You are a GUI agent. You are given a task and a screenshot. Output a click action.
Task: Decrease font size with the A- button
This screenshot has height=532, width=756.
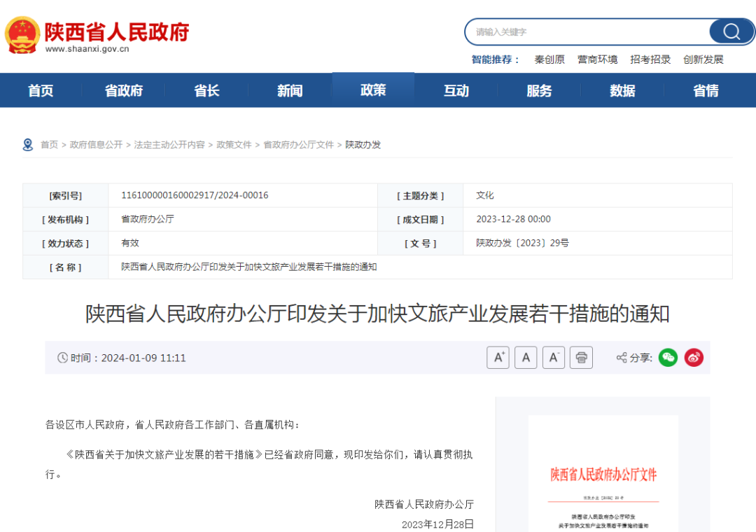coord(553,357)
